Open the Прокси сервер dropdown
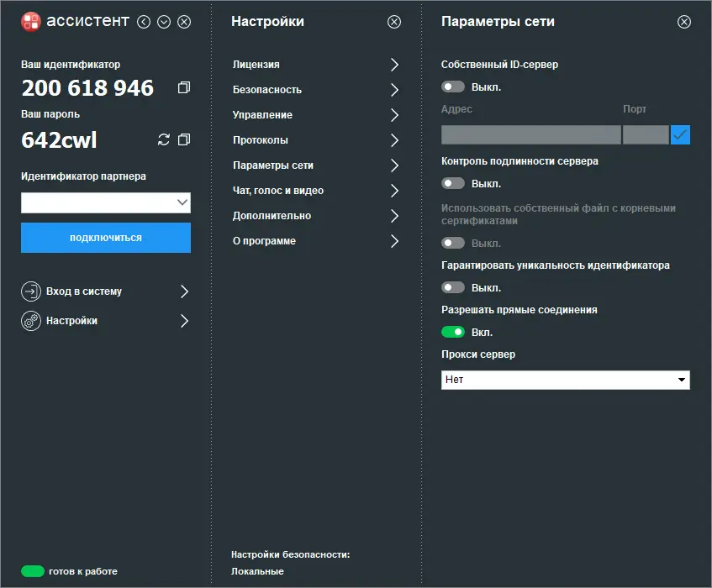712x588 pixels. click(x=566, y=380)
